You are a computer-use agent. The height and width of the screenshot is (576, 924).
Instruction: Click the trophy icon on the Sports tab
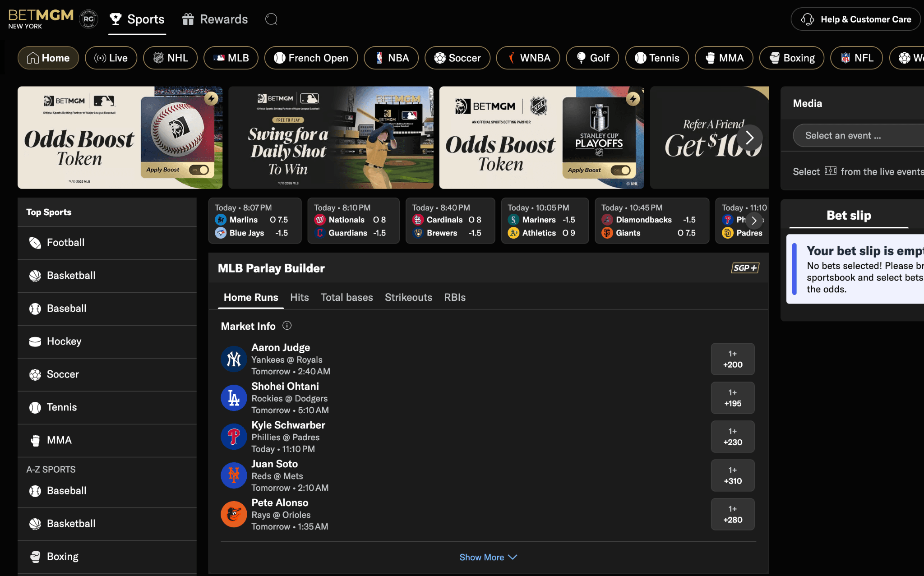coord(115,19)
